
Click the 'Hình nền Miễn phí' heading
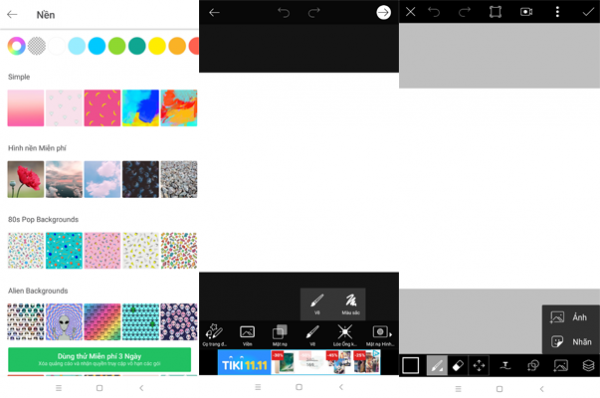(x=37, y=148)
